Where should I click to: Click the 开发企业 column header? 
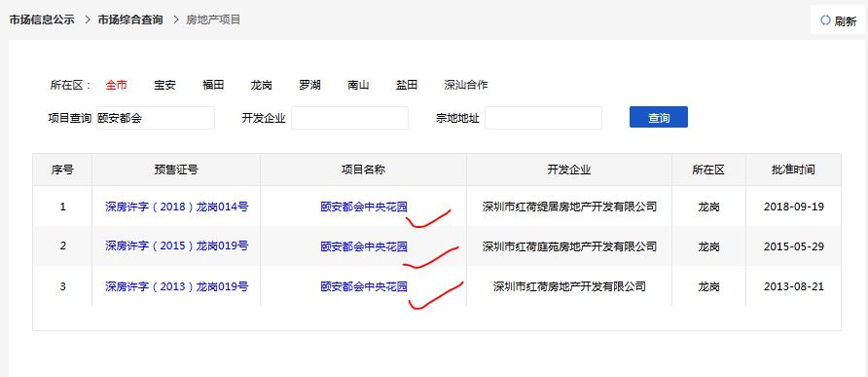569,170
